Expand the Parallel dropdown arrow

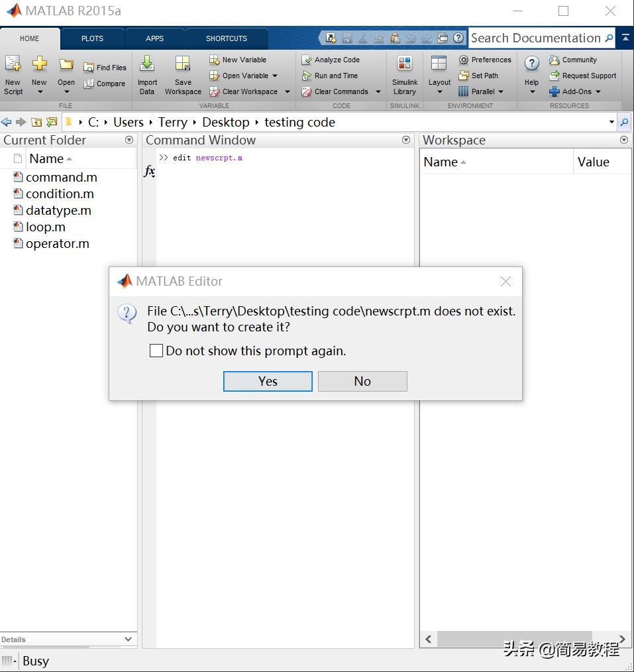tap(501, 91)
